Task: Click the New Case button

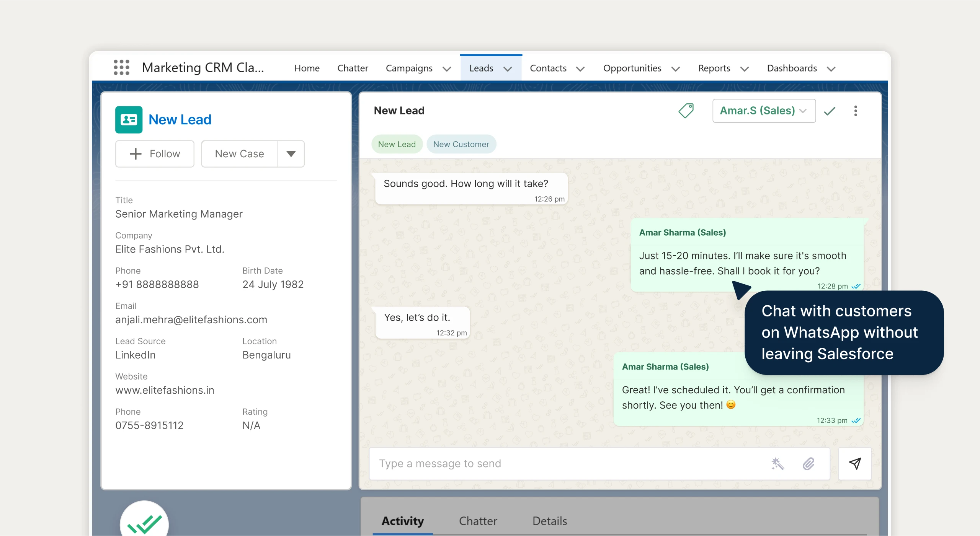Action: (x=240, y=154)
